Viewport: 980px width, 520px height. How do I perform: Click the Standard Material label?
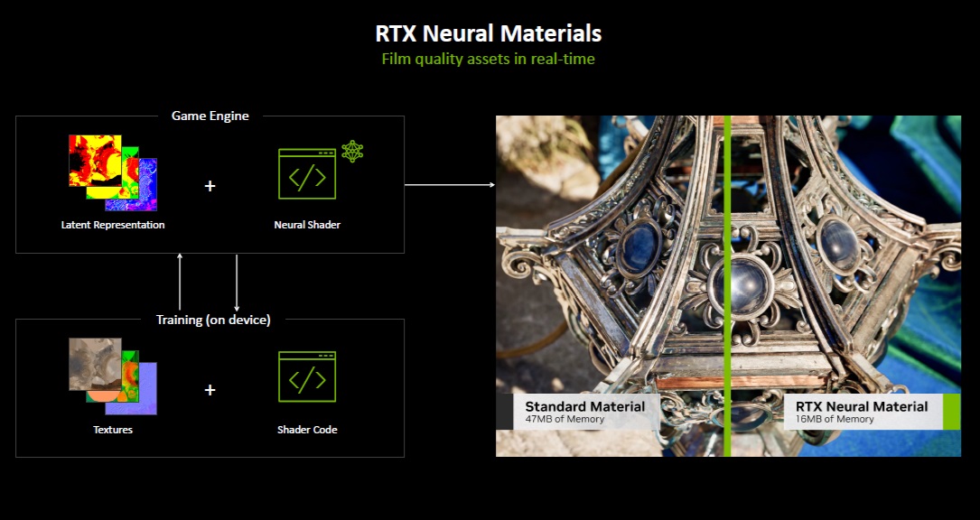point(584,407)
